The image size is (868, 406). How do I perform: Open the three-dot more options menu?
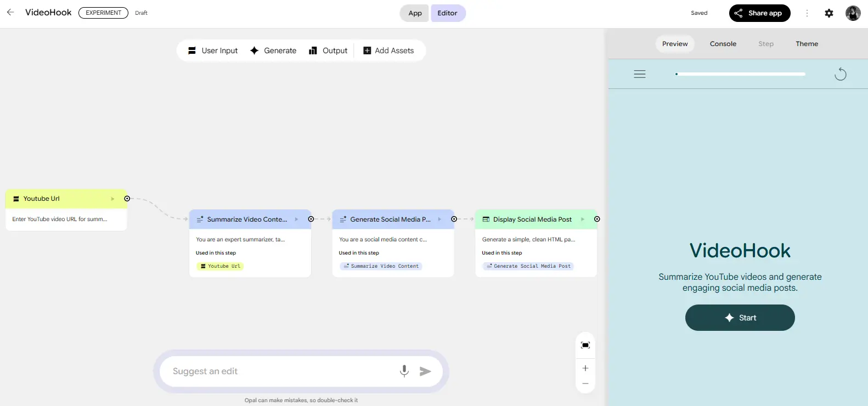[807, 13]
